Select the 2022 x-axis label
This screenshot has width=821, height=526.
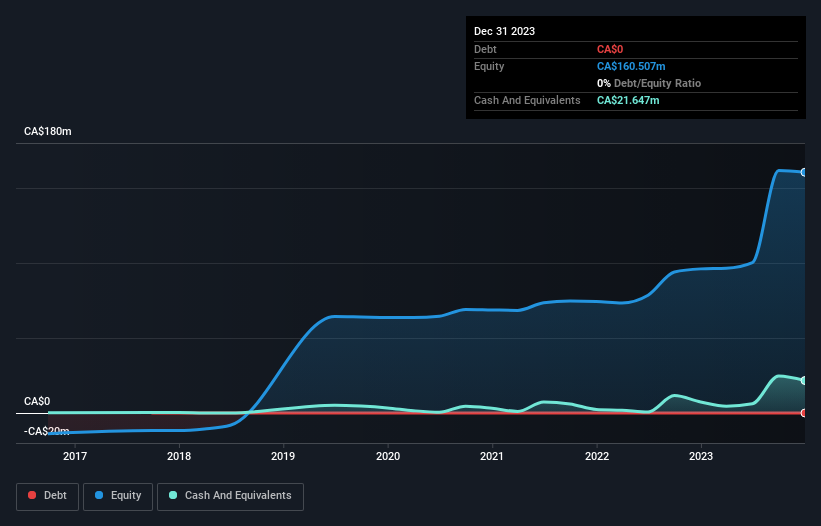(x=597, y=456)
